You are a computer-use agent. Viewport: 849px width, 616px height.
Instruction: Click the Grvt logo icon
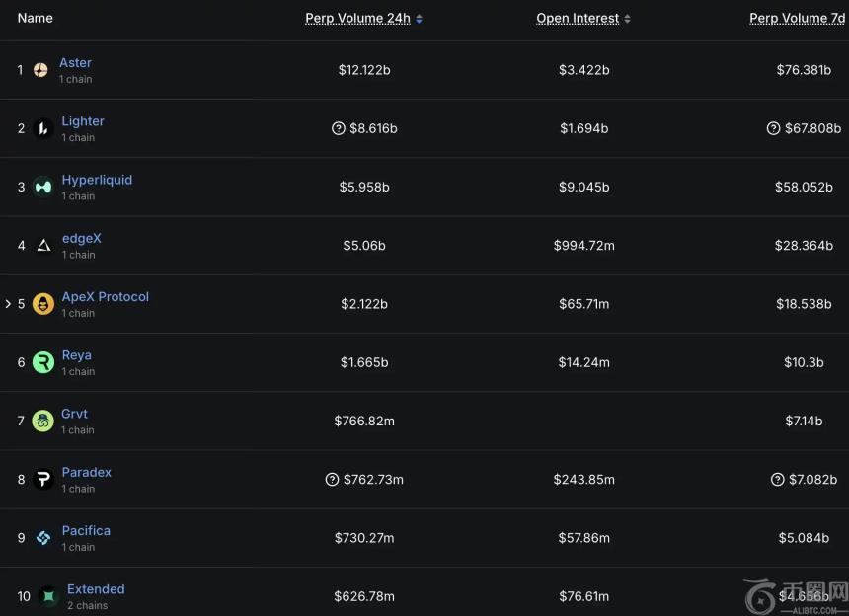coord(42,421)
